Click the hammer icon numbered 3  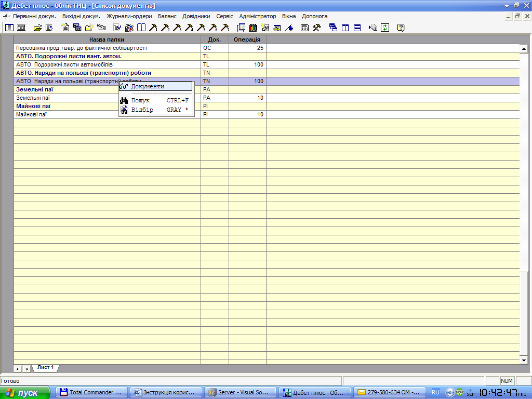177,28
